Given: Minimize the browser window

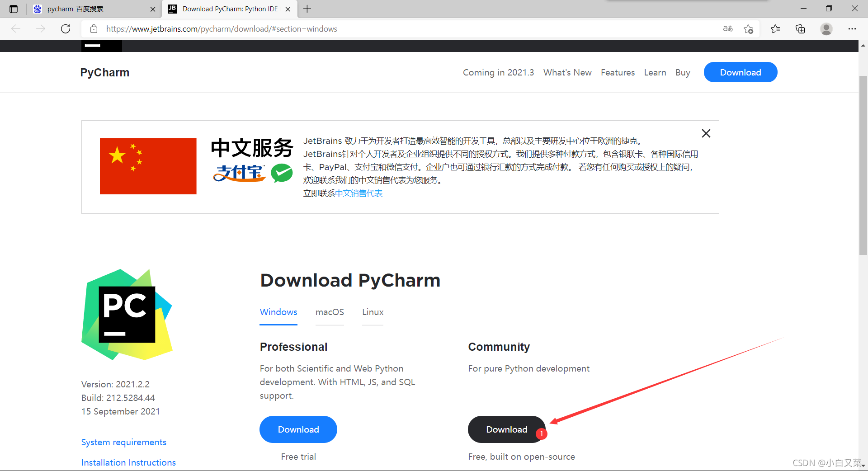Looking at the screenshot, I should click(x=803, y=9).
